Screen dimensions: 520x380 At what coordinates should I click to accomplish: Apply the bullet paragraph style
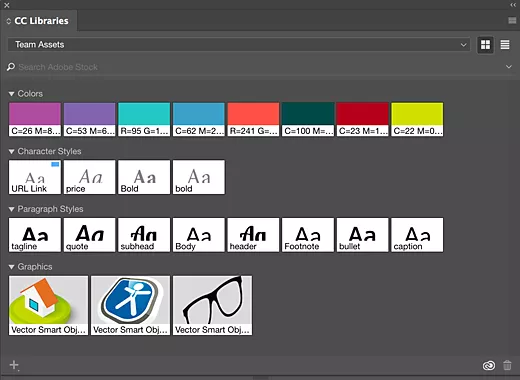363,235
